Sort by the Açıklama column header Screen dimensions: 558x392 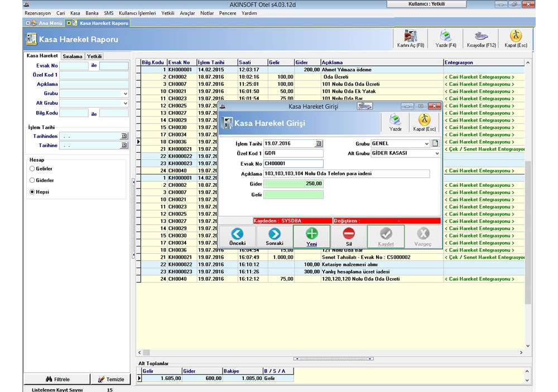[x=382, y=62]
